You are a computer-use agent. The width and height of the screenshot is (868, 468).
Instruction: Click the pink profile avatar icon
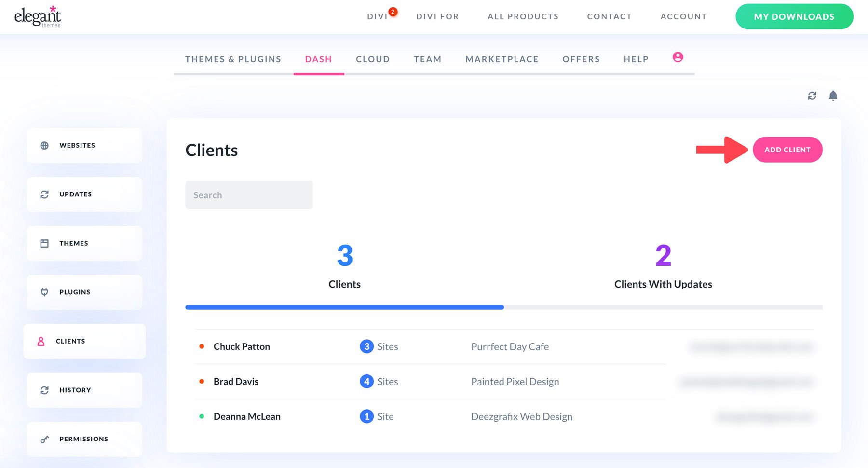tap(678, 57)
